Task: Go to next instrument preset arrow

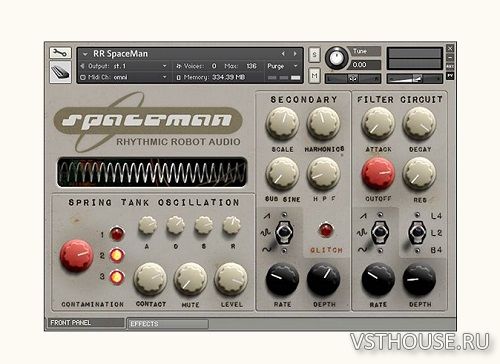Action: tap(295, 54)
